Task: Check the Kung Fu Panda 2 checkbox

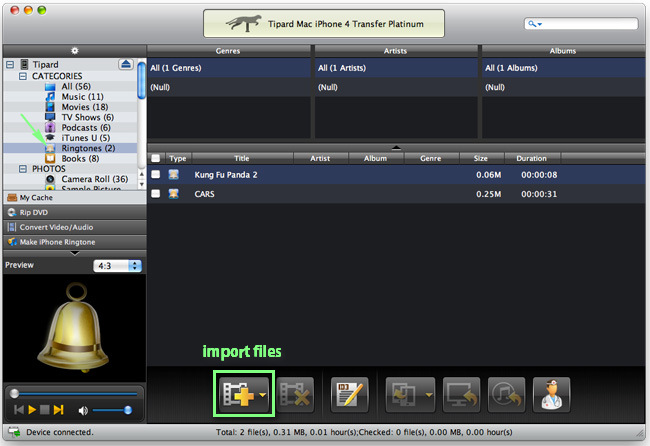Action: [x=156, y=175]
